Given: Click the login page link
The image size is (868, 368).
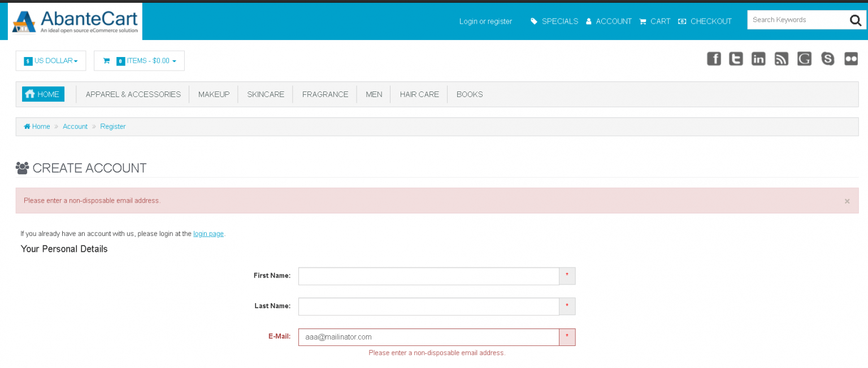Looking at the screenshot, I should pos(209,234).
